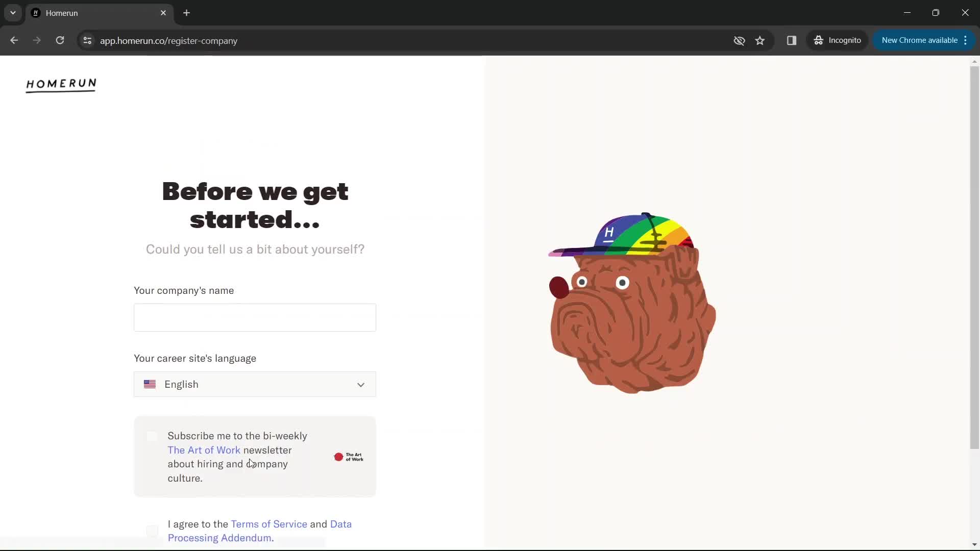Click the bookmark star icon
The height and width of the screenshot is (551, 980).
tap(761, 40)
